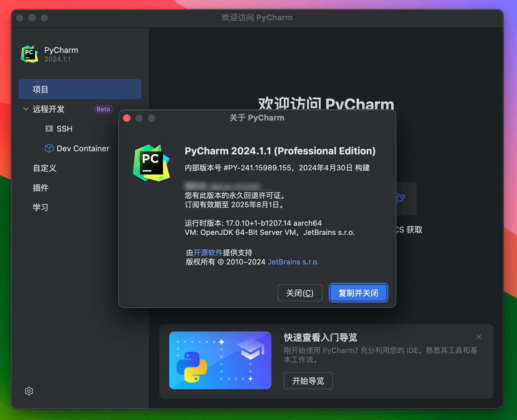Switch to the 自定义 tab
The width and height of the screenshot is (517, 420).
[x=45, y=168]
